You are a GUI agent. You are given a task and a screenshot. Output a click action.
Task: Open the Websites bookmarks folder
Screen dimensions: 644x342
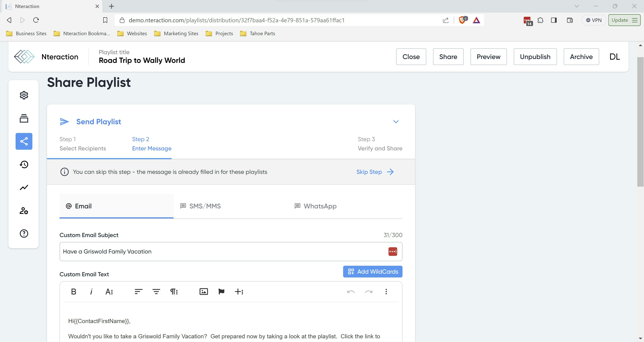pyautogui.click(x=132, y=34)
